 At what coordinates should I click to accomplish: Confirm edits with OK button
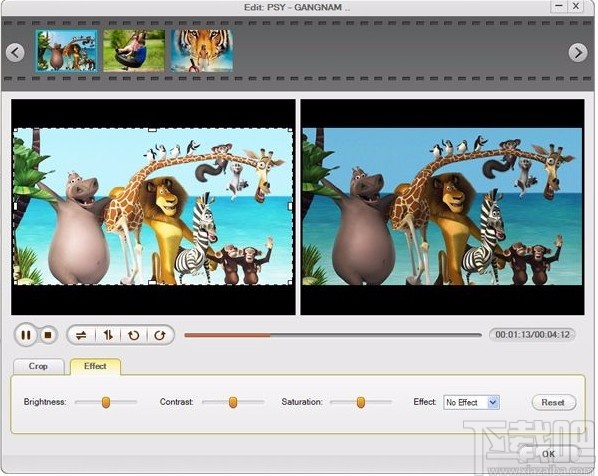click(548, 454)
